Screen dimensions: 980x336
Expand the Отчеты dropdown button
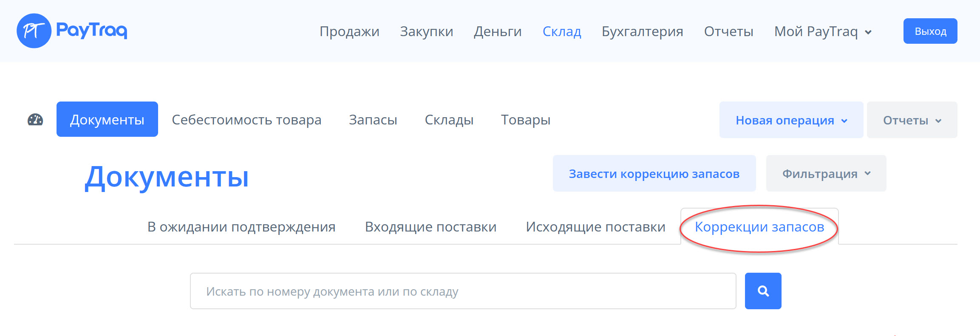coord(912,120)
